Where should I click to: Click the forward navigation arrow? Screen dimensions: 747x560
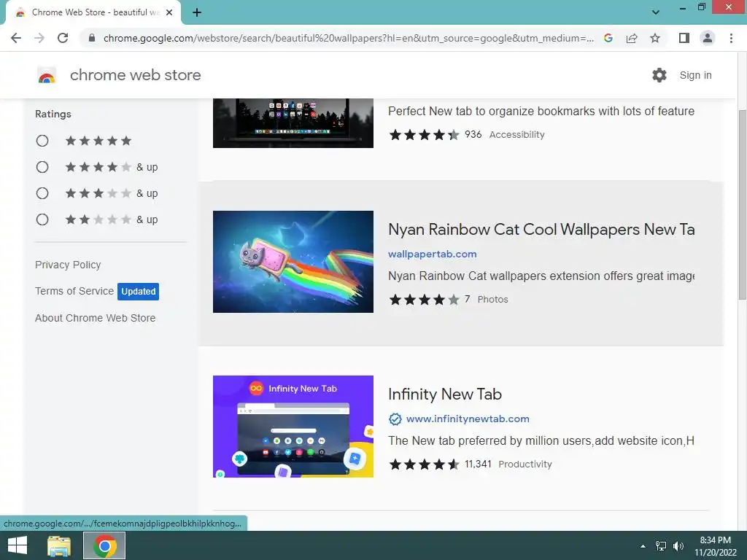coord(39,38)
